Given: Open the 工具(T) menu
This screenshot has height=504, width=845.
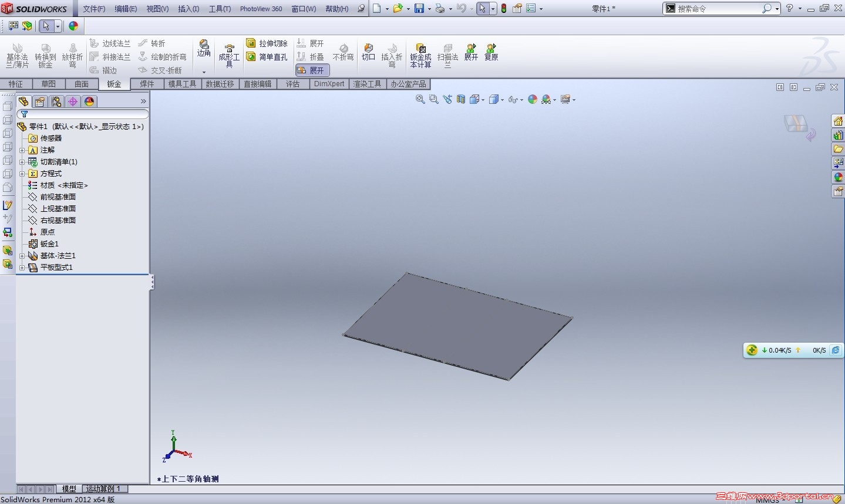Looking at the screenshot, I should pos(220,9).
